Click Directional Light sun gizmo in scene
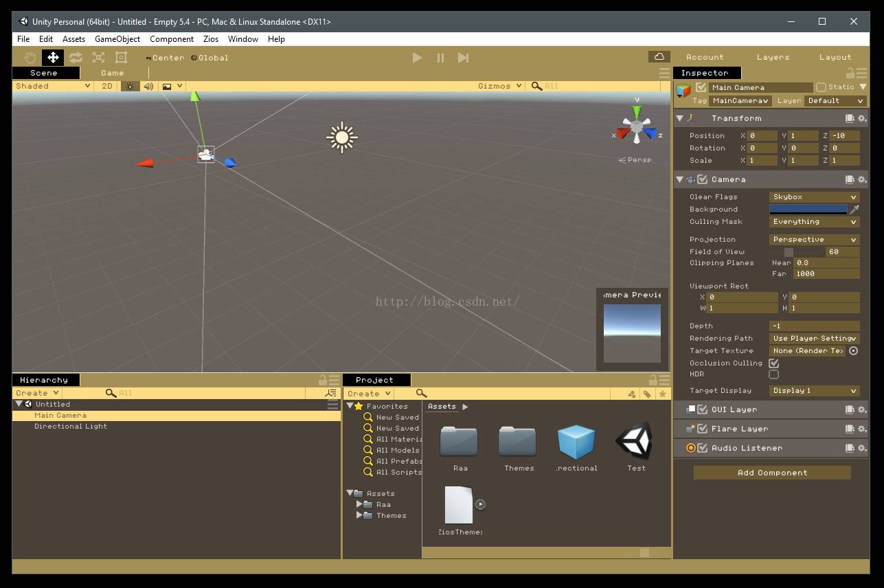Image resolution: width=884 pixels, height=588 pixels. pos(342,137)
